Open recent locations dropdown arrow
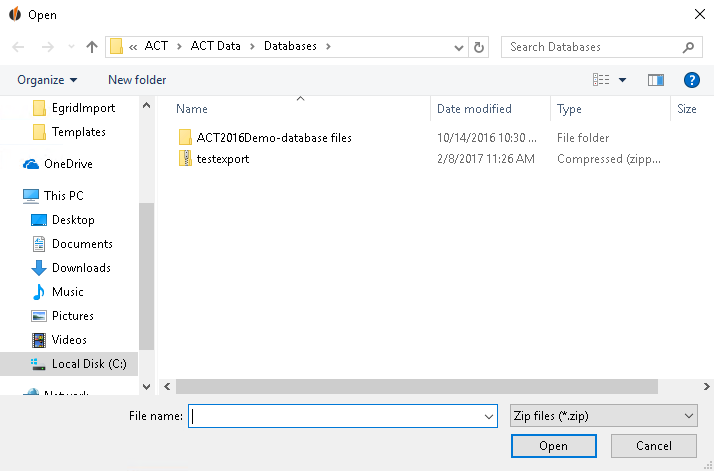Screen dimensions: 714x471 coord(71,47)
